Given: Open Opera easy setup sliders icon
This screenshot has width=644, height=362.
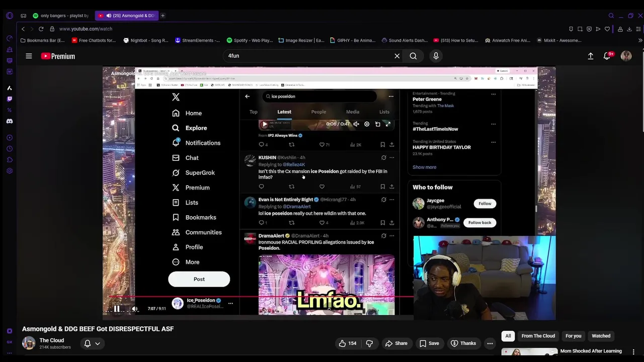Looking at the screenshot, I should point(638,29).
